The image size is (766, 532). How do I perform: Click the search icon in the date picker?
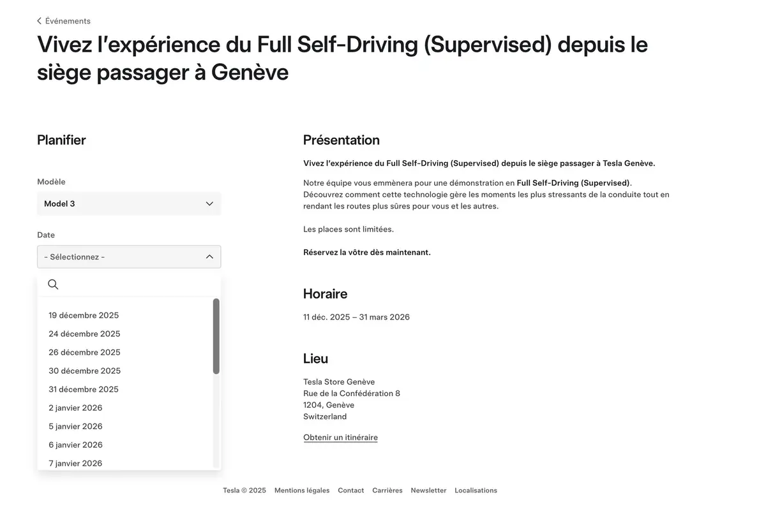click(x=53, y=284)
